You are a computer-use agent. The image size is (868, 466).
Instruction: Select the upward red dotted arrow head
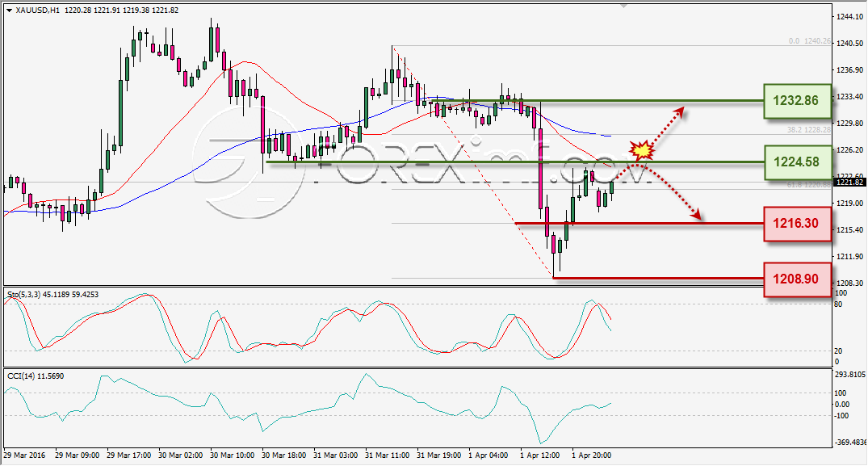pos(679,111)
